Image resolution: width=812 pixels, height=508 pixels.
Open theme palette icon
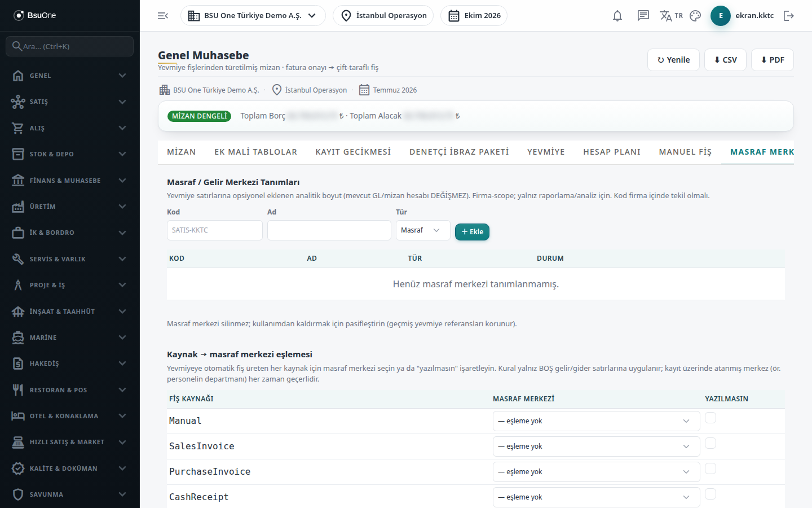(x=695, y=16)
